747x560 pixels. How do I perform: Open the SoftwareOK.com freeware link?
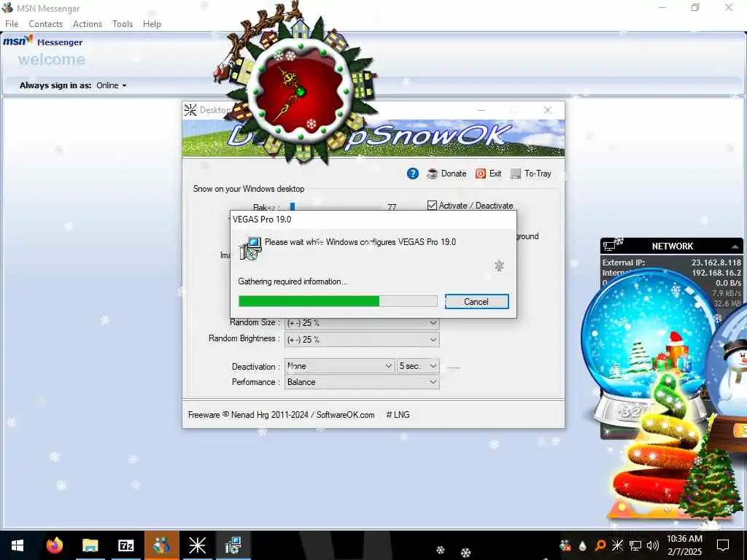click(x=345, y=415)
